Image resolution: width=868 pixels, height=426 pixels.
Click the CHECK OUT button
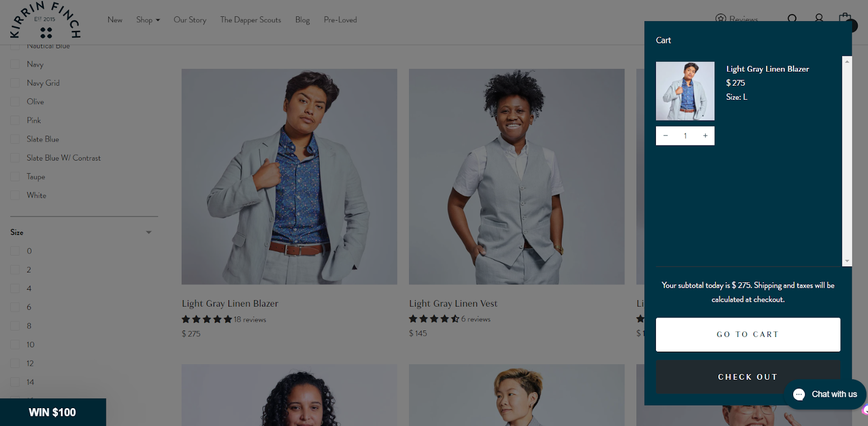click(748, 377)
